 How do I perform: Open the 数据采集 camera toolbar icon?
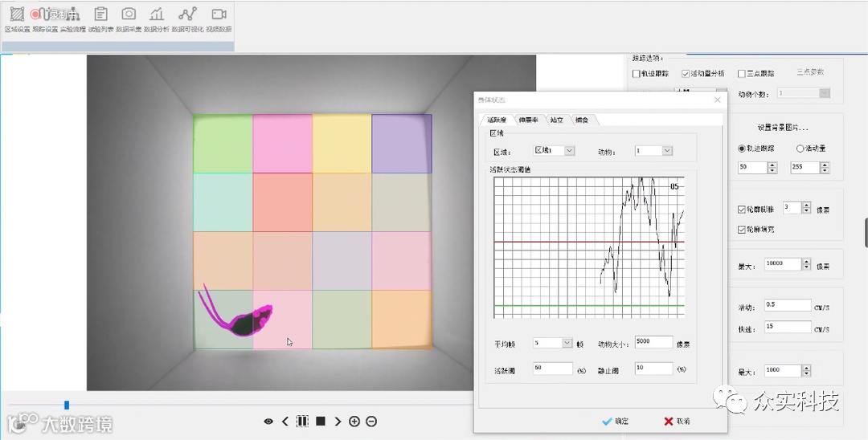pyautogui.click(x=129, y=14)
